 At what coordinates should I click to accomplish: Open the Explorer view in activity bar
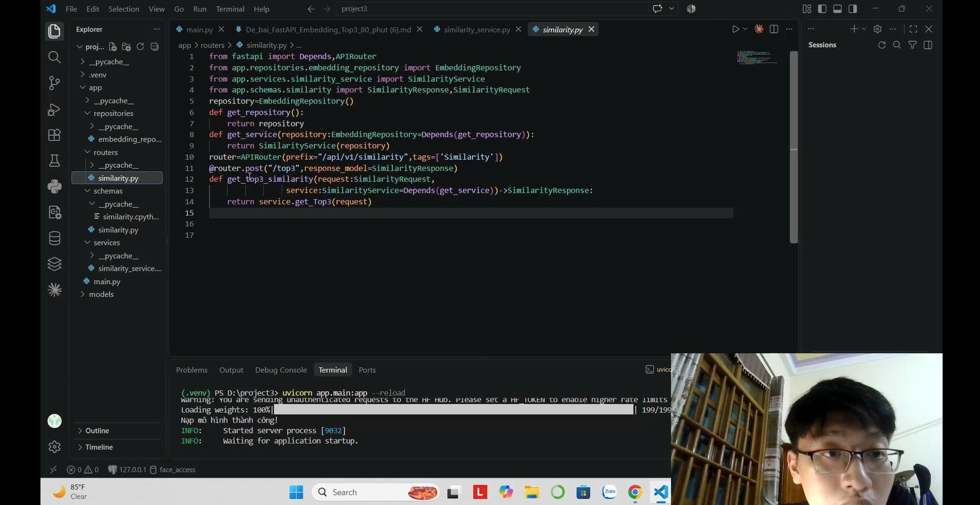[x=54, y=31]
